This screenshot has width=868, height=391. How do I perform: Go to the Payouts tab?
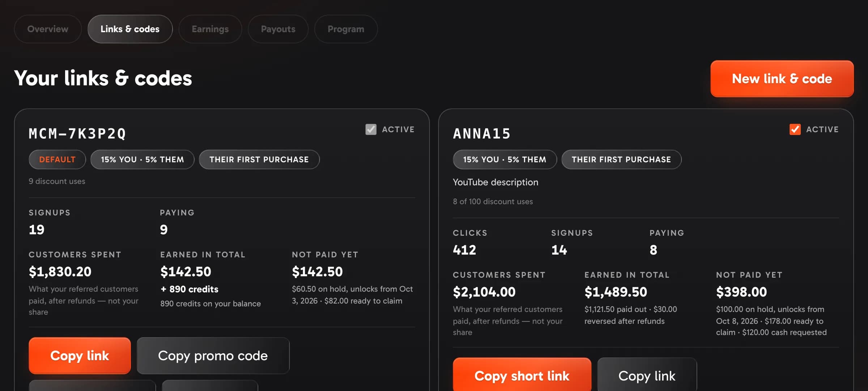[x=278, y=29]
